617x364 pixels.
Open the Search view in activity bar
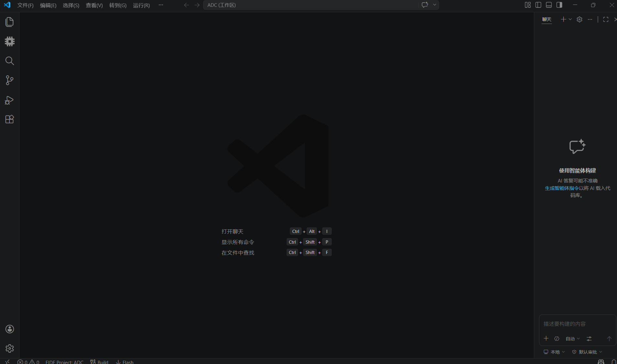point(10,61)
